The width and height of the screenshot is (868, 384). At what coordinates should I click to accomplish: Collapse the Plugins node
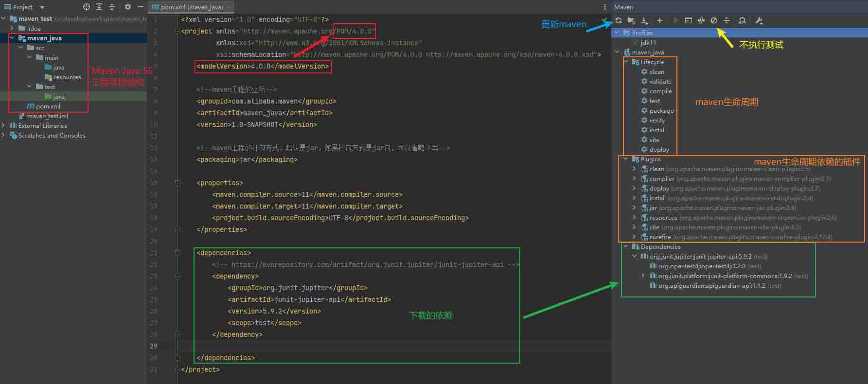click(626, 159)
